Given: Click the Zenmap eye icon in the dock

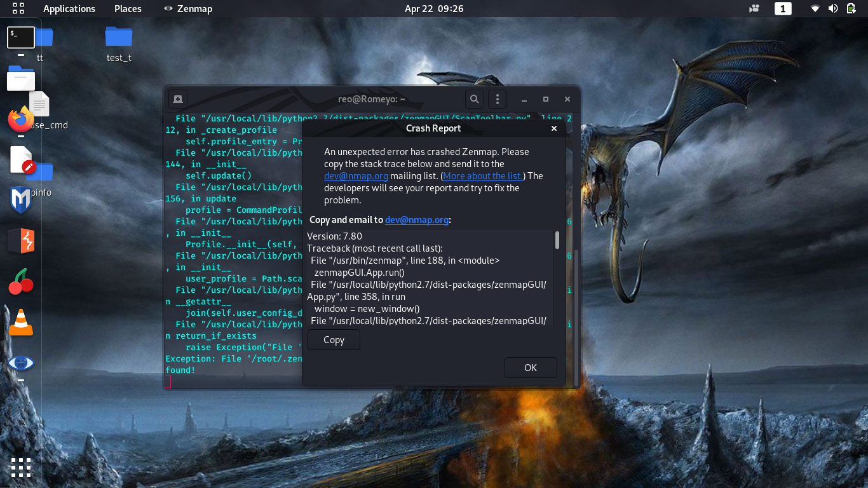Looking at the screenshot, I should [x=21, y=363].
